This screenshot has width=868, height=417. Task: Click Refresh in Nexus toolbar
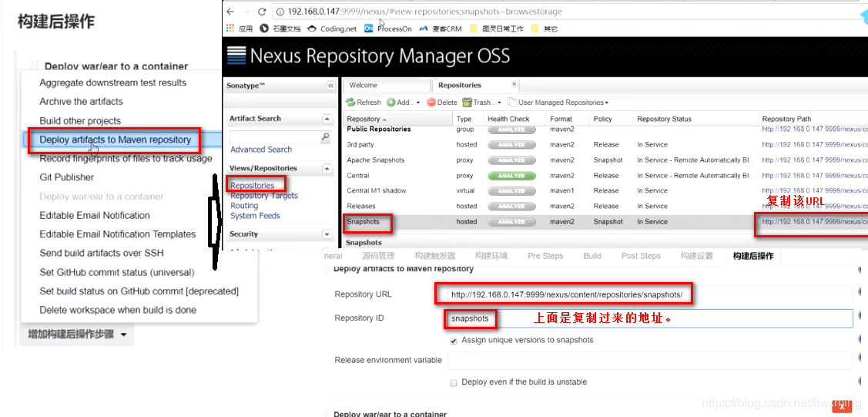click(364, 103)
